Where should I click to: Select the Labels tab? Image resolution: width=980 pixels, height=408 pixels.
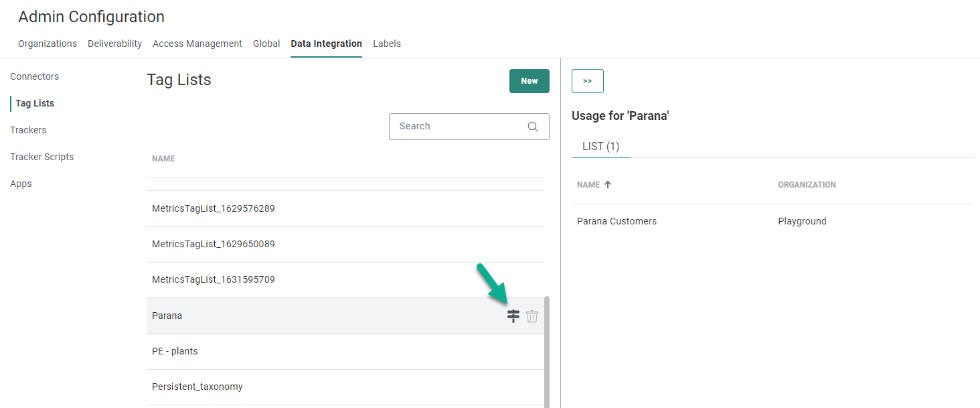point(387,44)
